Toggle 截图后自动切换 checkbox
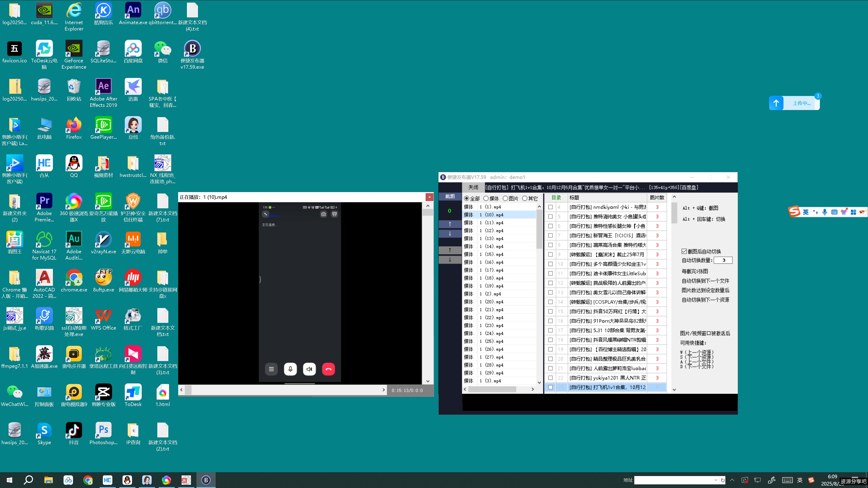Image resolution: width=868 pixels, height=488 pixels. click(684, 251)
